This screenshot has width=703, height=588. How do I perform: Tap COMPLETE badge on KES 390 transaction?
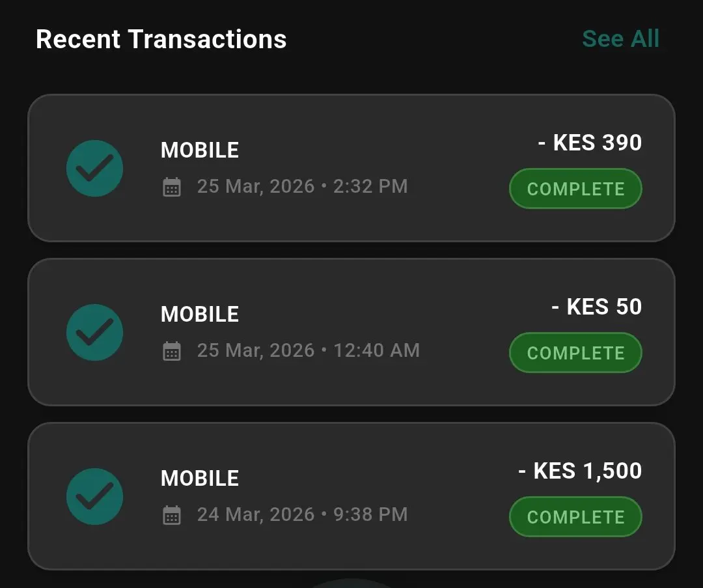[x=575, y=189]
